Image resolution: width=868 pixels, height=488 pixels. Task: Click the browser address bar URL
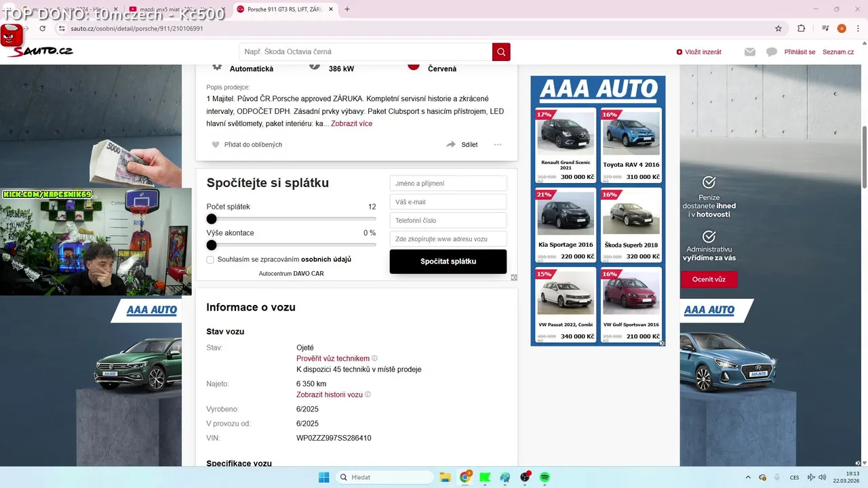pos(137,28)
